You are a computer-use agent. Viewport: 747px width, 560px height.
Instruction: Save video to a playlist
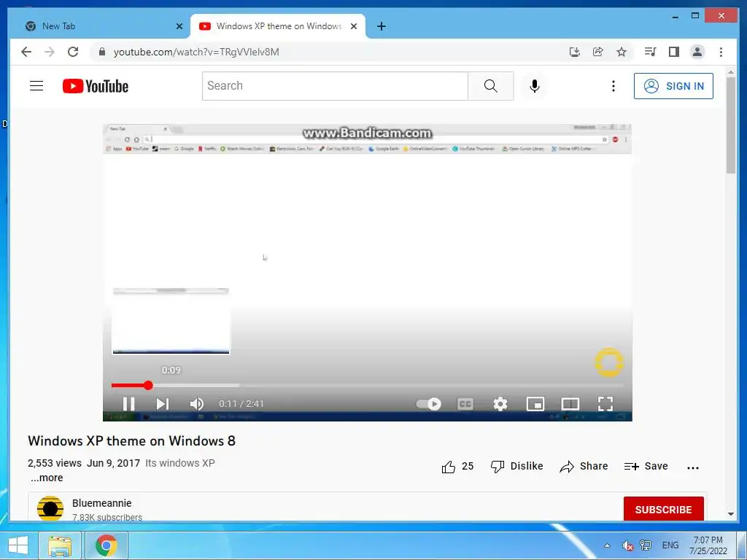646,467
